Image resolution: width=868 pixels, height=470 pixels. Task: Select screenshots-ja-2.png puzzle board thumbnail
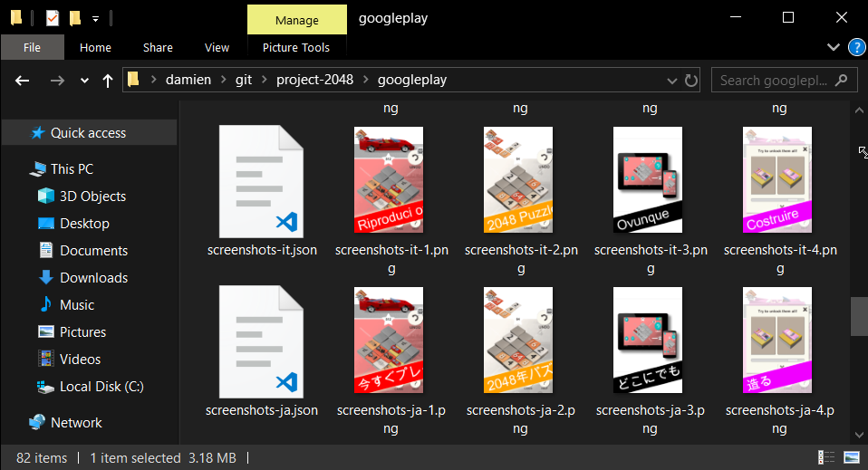[x=518, y=340]
